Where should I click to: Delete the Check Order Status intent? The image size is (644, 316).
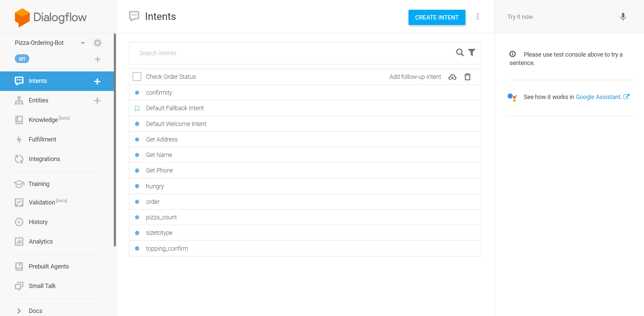(468, 76)
